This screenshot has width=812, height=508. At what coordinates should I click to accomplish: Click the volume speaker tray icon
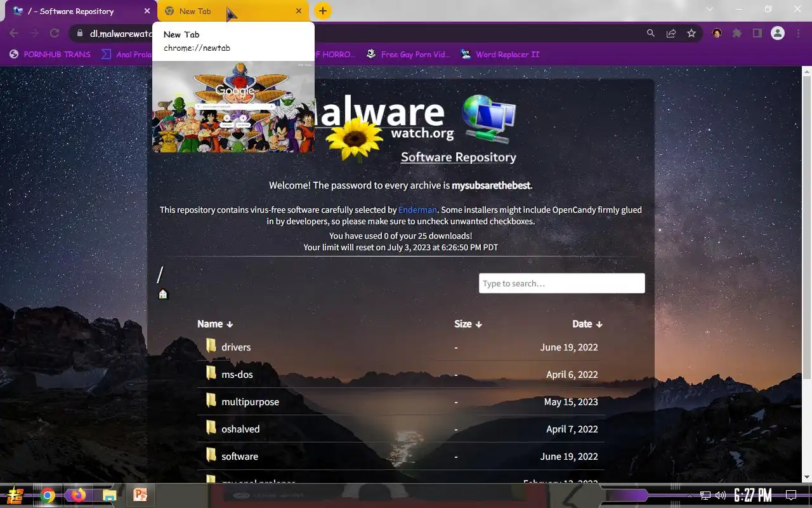point(721,495)
